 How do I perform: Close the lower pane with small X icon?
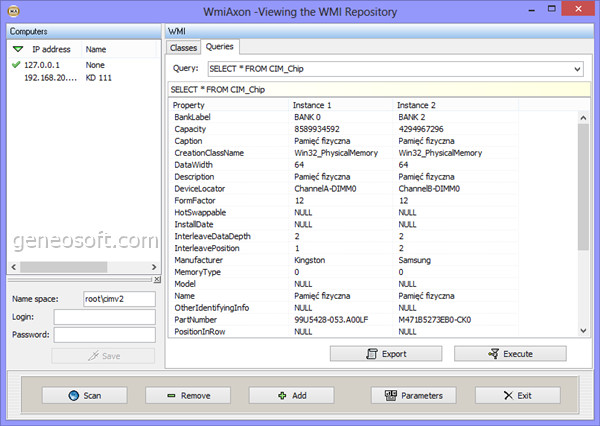click(x=157, y=280)
